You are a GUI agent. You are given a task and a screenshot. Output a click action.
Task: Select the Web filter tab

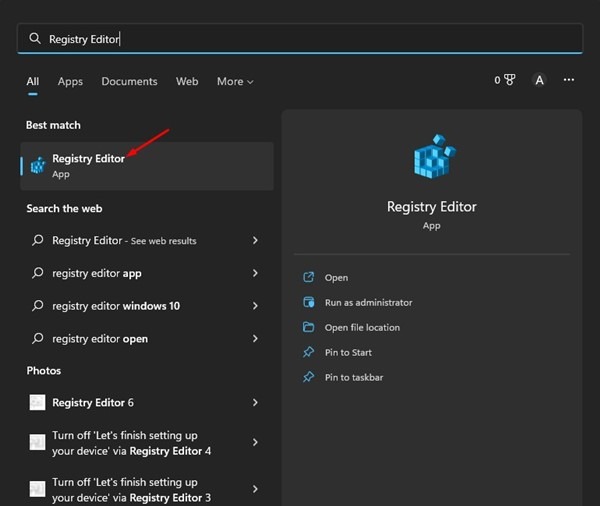click(187, 81)
